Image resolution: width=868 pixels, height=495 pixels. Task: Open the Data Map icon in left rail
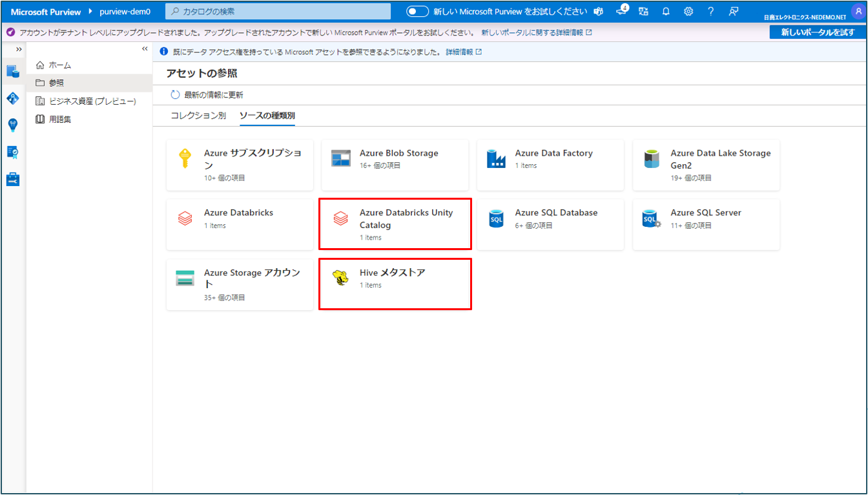click(x=13, y=98)
